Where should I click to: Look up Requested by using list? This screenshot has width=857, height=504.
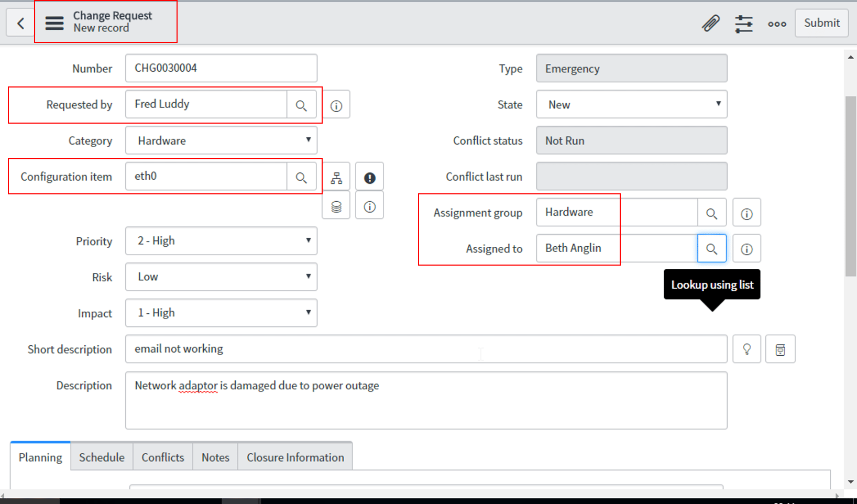click(301, 104)
